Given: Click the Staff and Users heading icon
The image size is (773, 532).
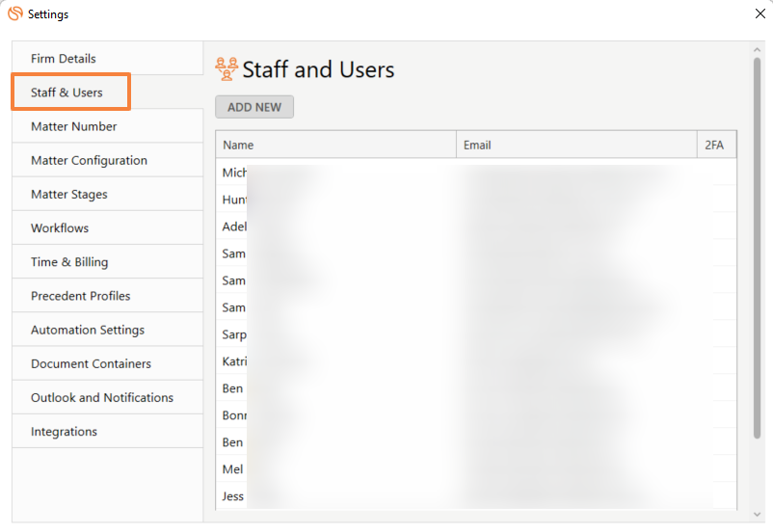Looking at the screenshot, I should 227,68.
